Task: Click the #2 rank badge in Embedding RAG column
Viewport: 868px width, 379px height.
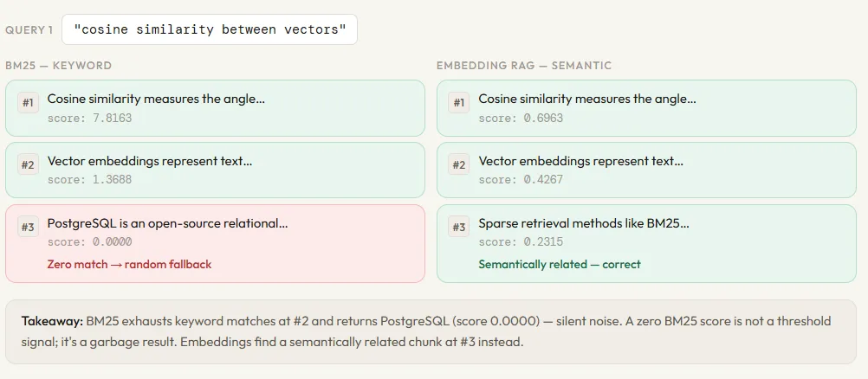Action: [460, 165]
